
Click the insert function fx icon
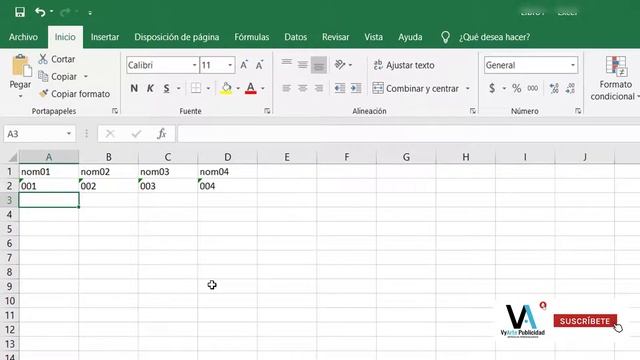point(162,134)
